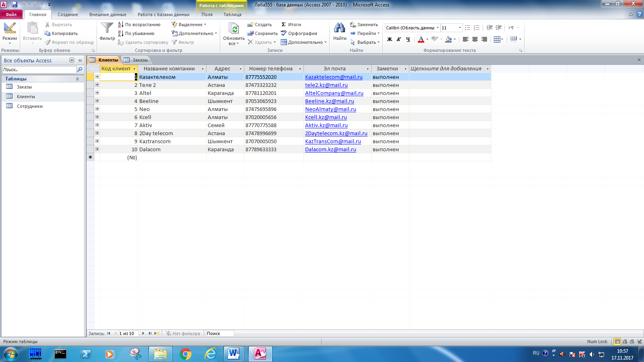Open the gridlines button
644x362 pixels.
497,39
